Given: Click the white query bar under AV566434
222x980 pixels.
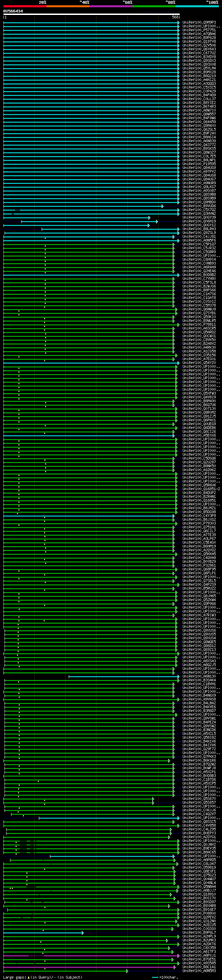Looking at the screenshot, I should pos(92,15).
